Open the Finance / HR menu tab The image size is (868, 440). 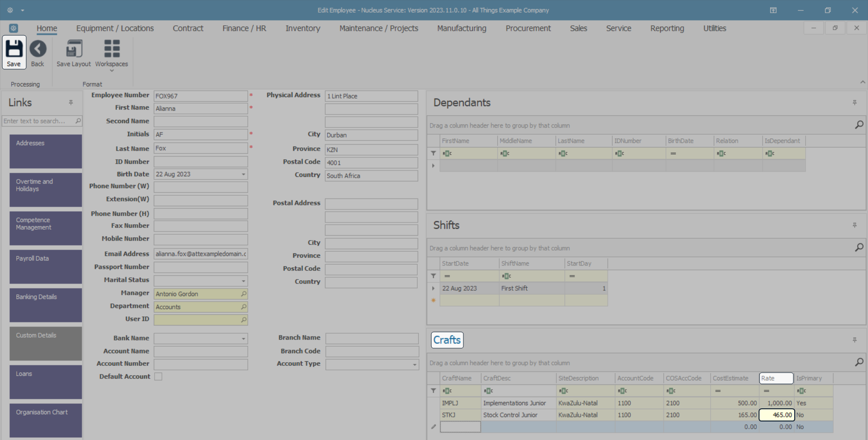tap(244, 28)
